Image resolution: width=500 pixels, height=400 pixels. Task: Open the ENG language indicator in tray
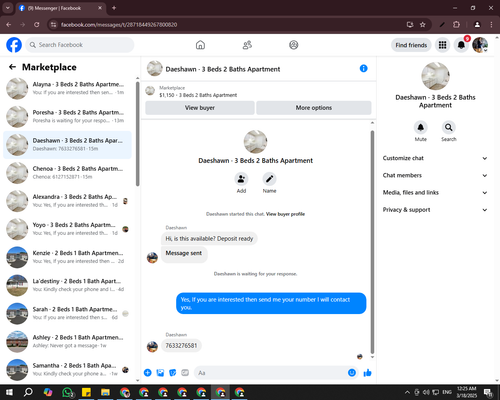(x=447, y=392)
